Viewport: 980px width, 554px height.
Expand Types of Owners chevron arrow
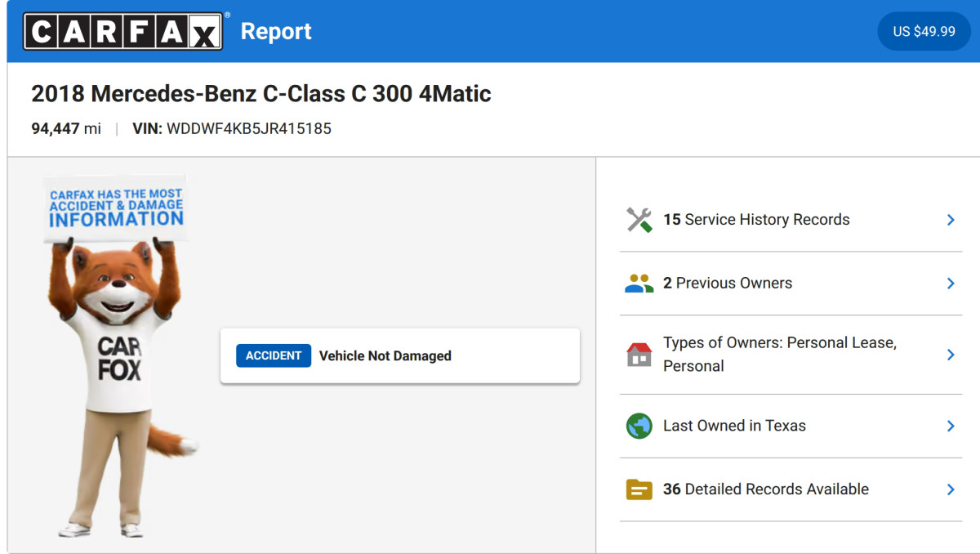[x=951, y=355]
